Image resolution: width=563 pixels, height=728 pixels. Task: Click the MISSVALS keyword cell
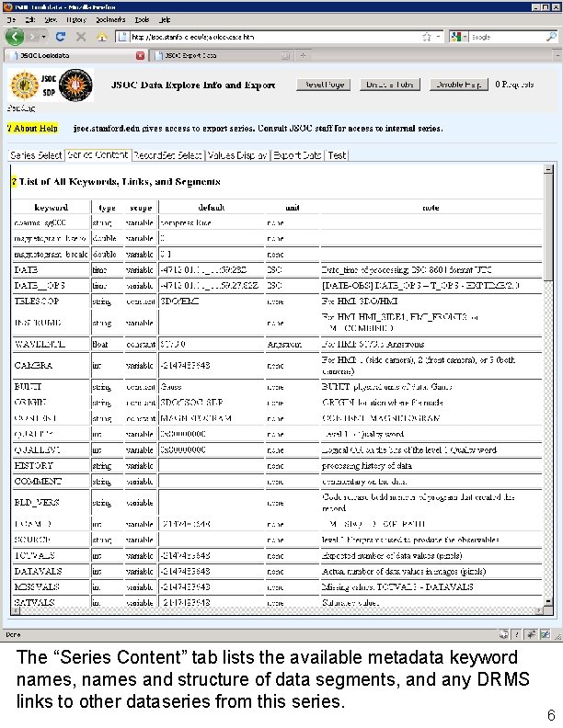(x=52, y=587)
